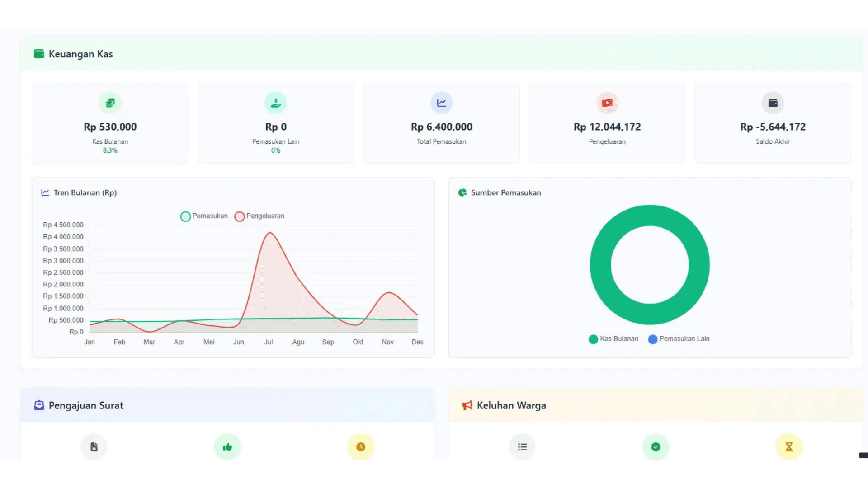Click the document icon in Pengajuan Surat
Viewport: 868px width, 488px height.
click(x=94, y=447)
